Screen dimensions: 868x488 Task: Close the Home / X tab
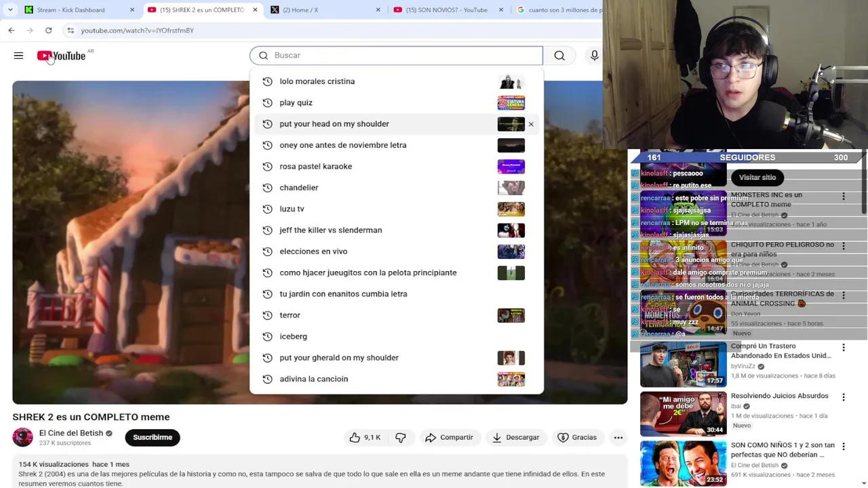tap(378, 9)
